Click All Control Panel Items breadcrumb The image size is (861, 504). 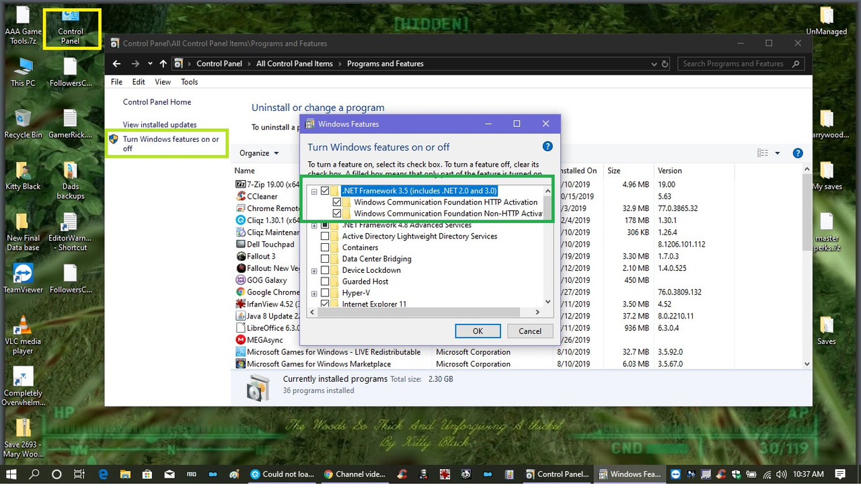(x=295, y=64)
